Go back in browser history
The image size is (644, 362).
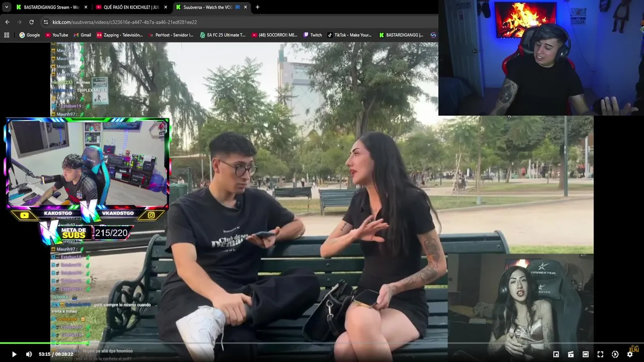pos(7,22)
